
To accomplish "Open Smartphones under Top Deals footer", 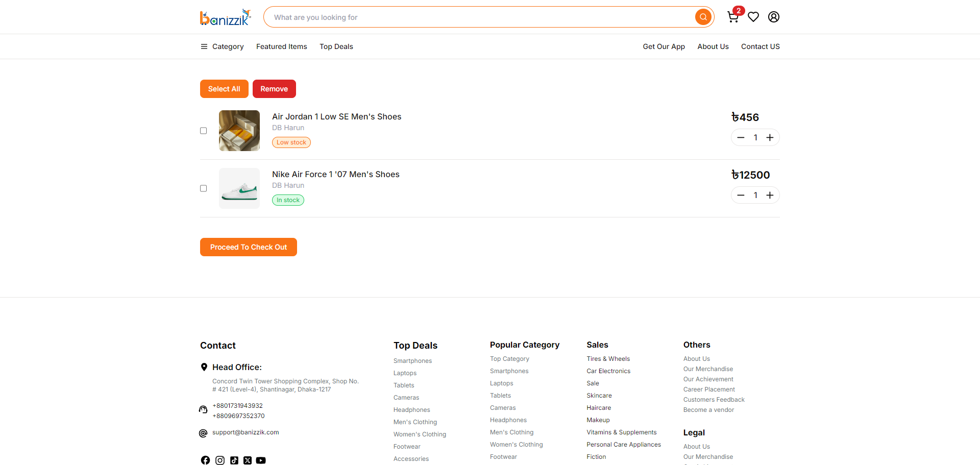I will [x=412, y=361].
